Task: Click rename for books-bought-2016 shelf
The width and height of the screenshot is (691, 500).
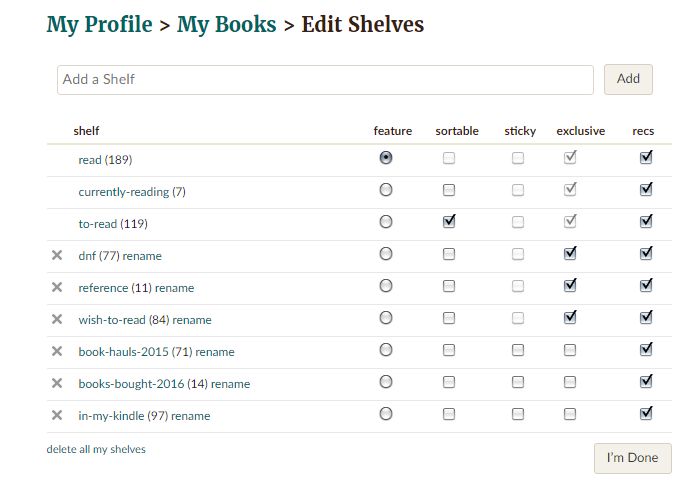Action: click(230, 384)
